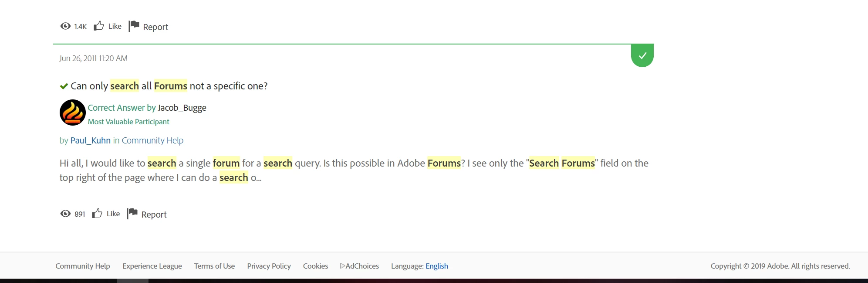Image resolution: width=868 pixels, height=283 pixels.
Task: Open the Experience League footer link
Action: tap(152, 266)
